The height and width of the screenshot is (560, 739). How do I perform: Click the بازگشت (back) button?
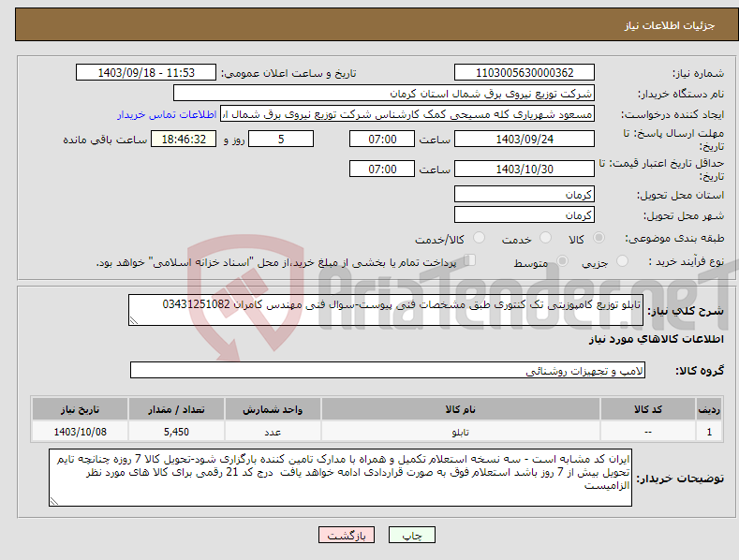(x=347, y=535)
